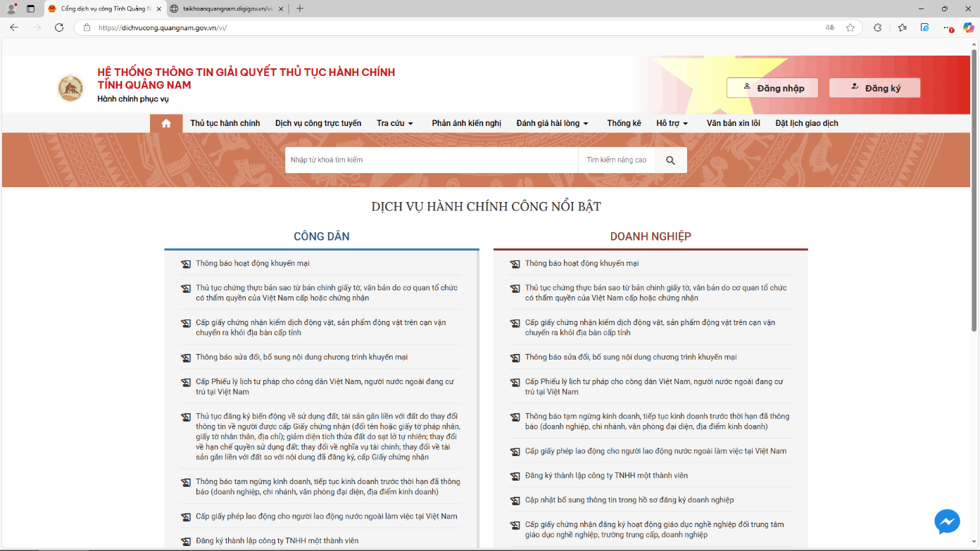The height and width of the screenshot is (551, 980).
Task: Click the Đăng ký button
Action: 874,88
